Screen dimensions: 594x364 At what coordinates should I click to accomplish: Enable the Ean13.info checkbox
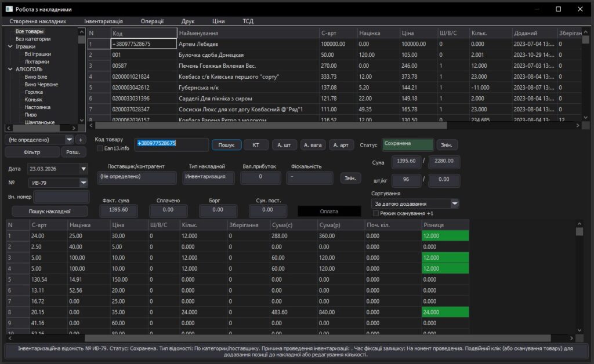(x=100, y=148)
